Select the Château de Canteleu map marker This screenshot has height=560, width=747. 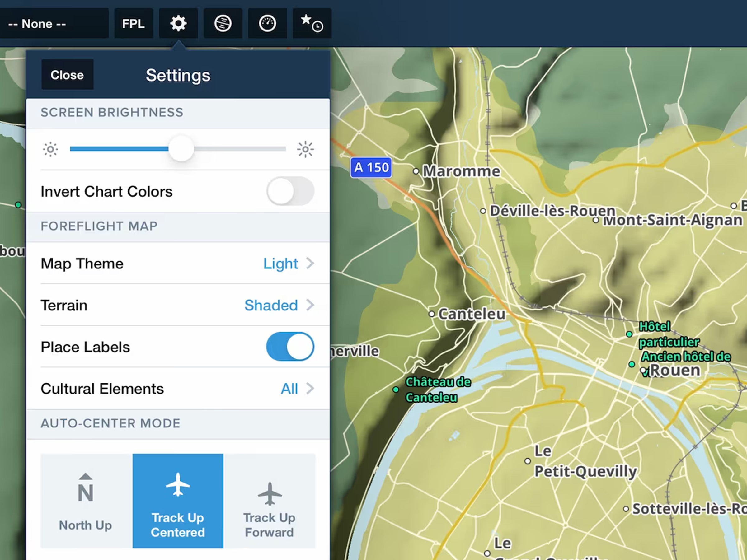click(x=396, y=390)
